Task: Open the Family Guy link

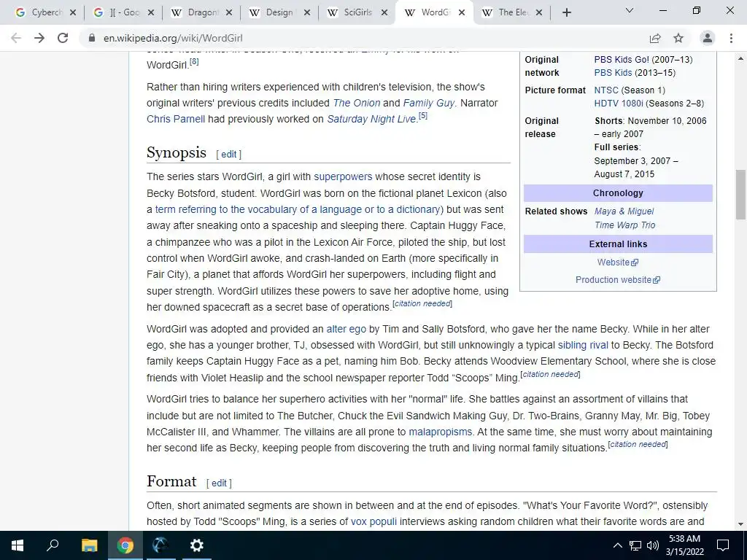Action: pos(429,103)
